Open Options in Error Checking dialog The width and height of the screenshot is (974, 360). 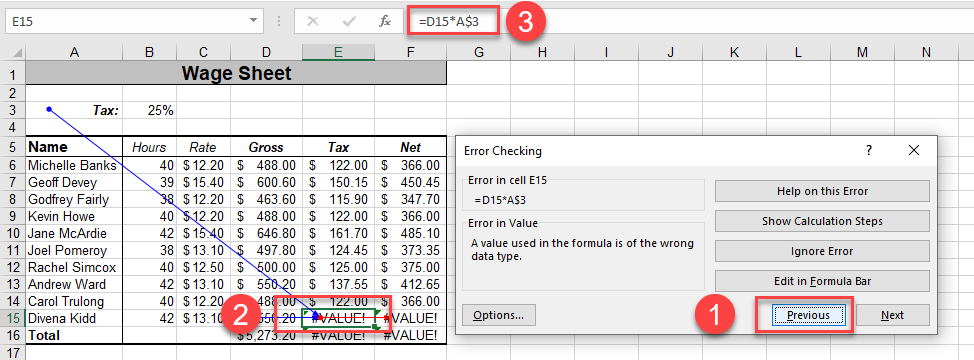point(499,315)
